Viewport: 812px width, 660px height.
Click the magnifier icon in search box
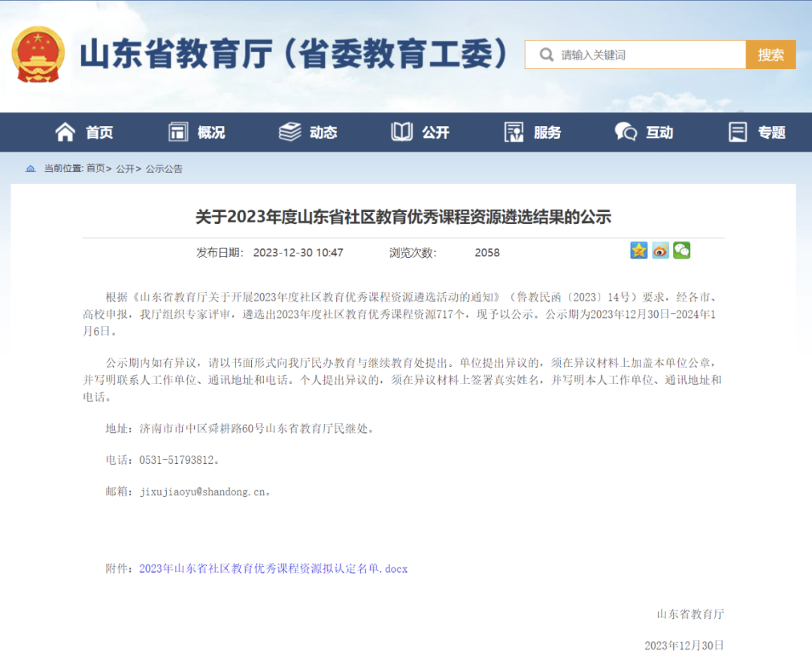[x=544, y=55]
